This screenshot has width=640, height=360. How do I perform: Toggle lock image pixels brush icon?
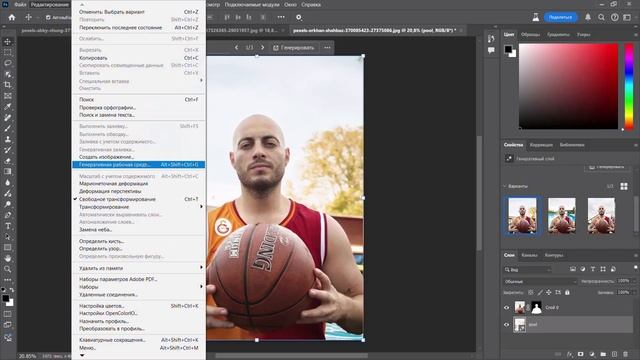(x=540, y=292)
